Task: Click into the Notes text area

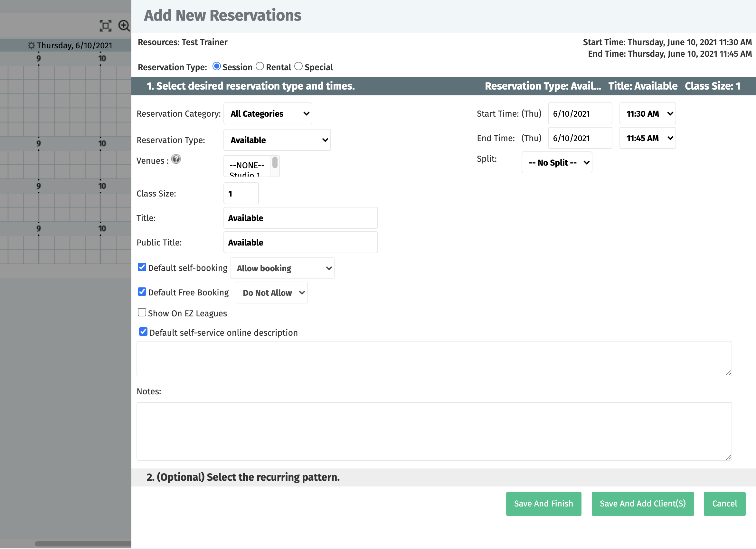Action: click(434, 431)
